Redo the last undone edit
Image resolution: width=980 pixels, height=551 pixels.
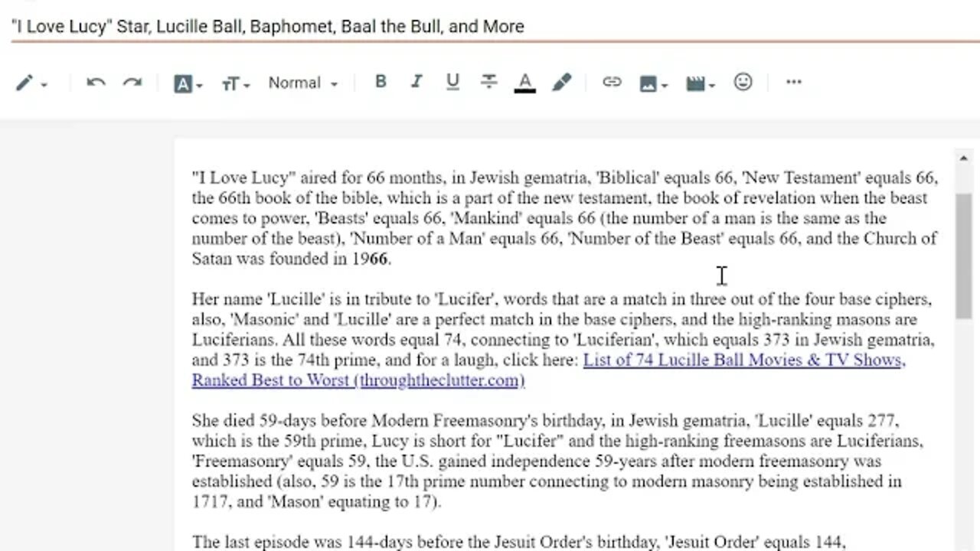pos(132,83)
